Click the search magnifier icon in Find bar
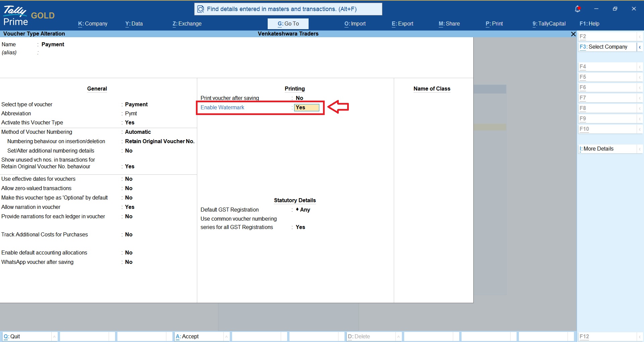 point(201,9)
